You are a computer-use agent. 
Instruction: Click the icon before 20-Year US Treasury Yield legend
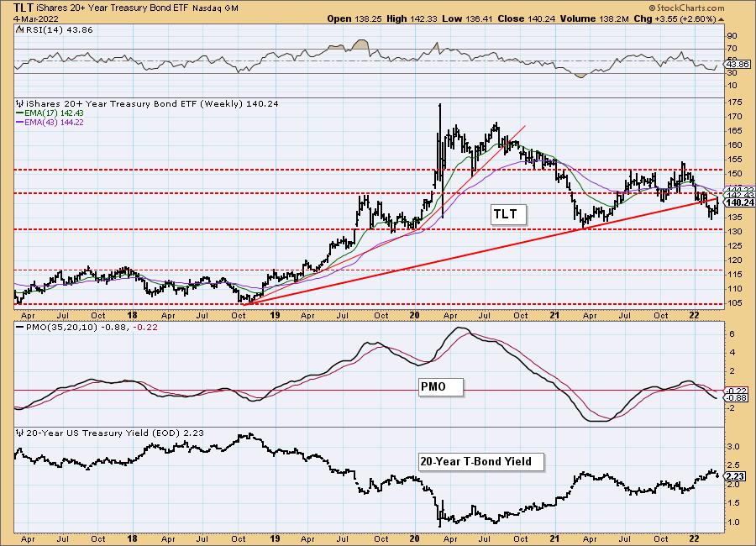[19, 433]
